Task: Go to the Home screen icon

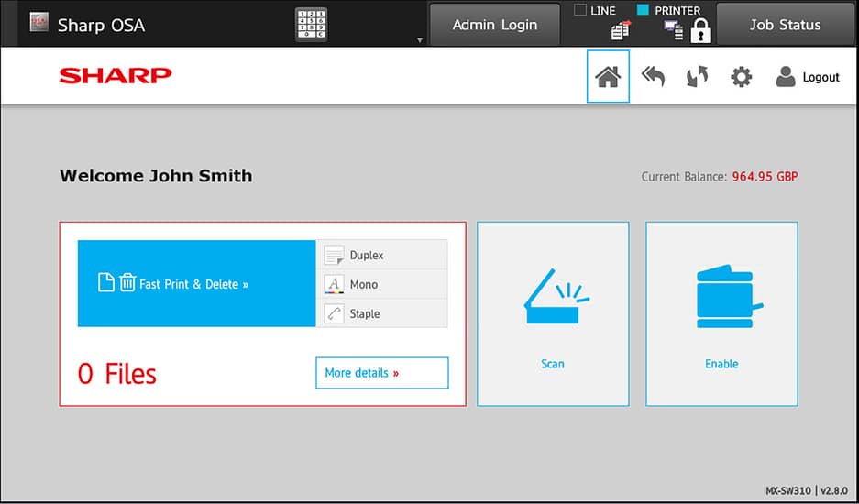Action: [608, 77]
